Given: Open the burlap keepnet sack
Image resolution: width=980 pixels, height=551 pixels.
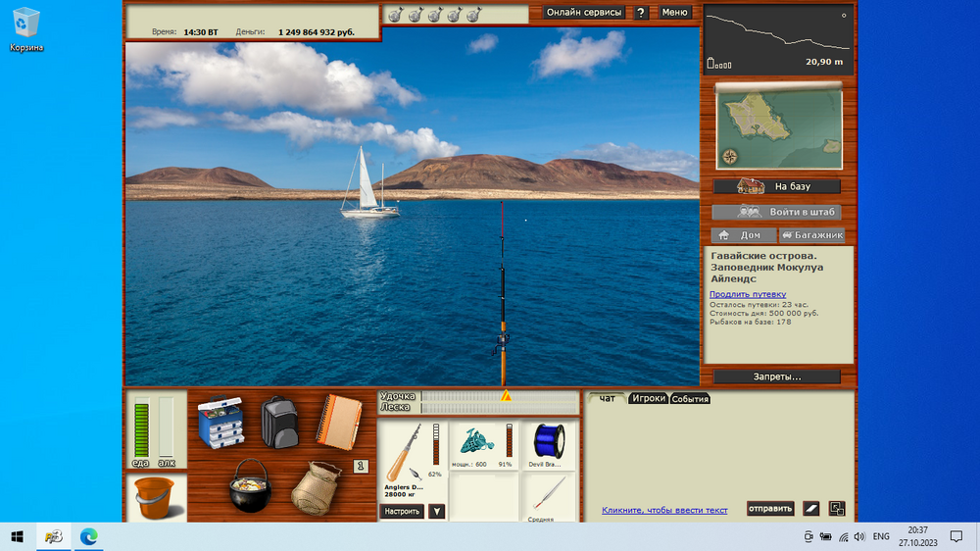Looking at the screenshot, I should (316, 487).
